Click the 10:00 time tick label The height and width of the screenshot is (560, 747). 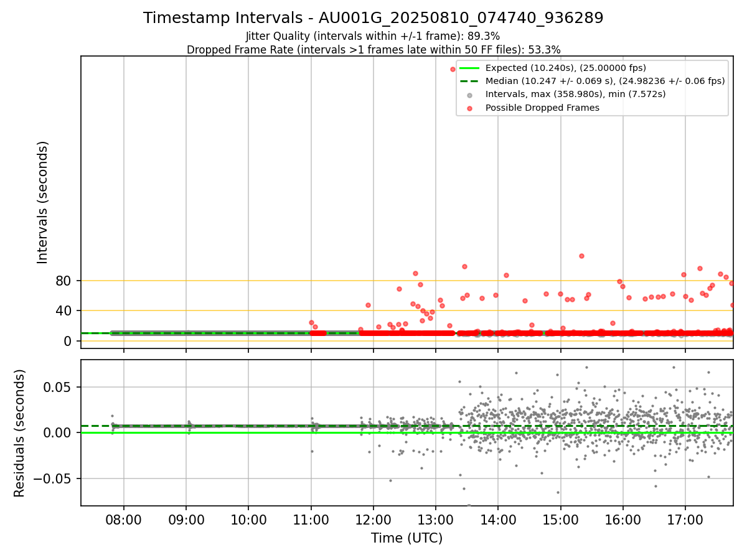pos(248,519)
